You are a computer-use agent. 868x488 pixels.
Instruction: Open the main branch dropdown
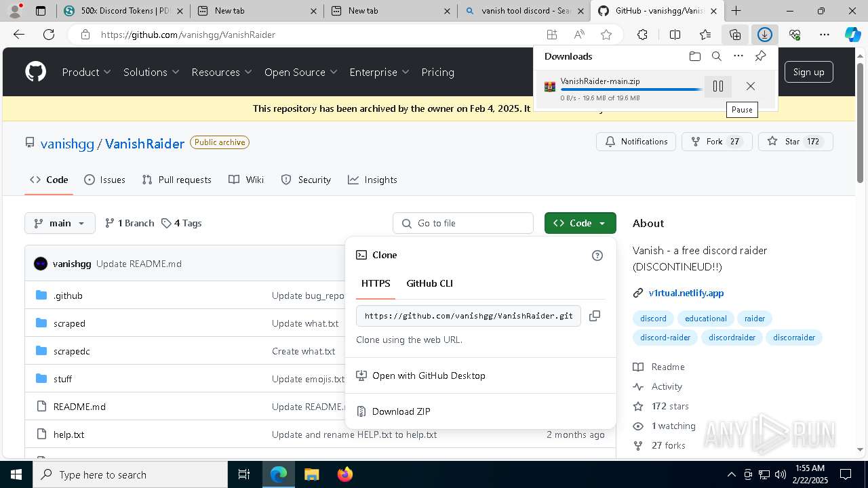tap(60, 223)
